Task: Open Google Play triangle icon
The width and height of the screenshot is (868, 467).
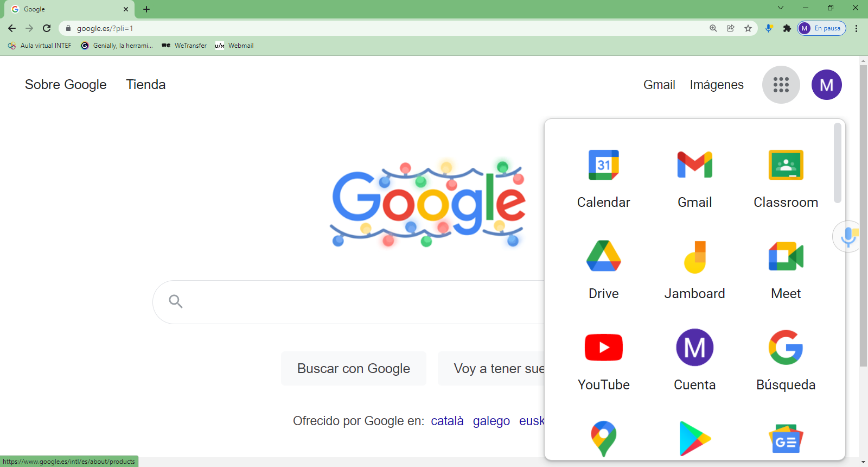Action: (694, 438)
